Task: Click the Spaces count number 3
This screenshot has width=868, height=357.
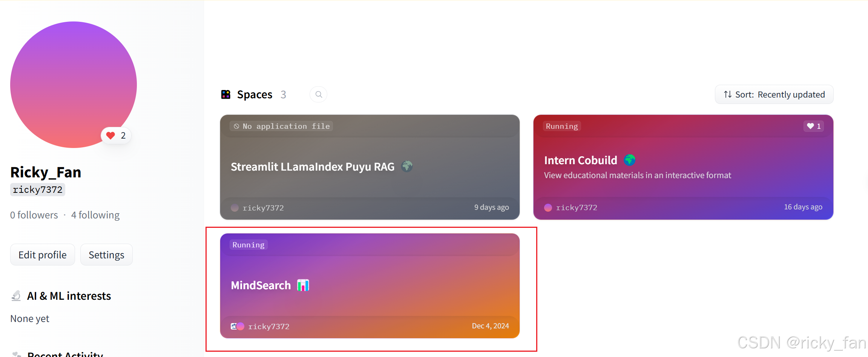Action: [x=283, y=95]
